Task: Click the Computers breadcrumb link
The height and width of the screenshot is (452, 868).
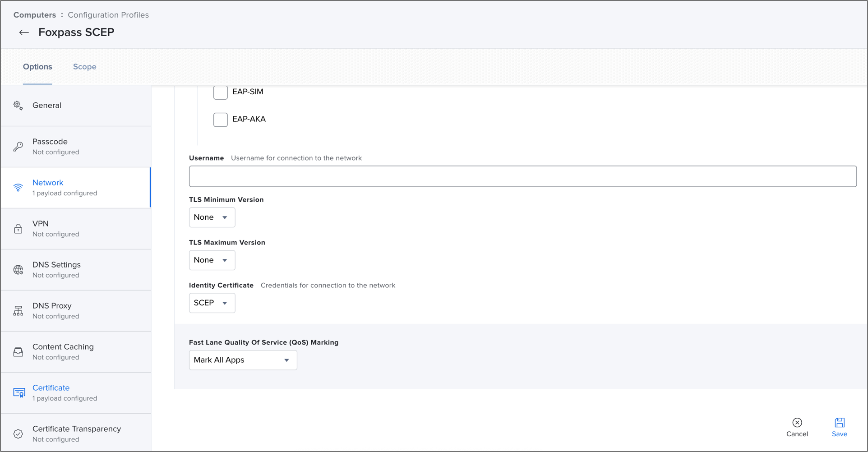Action: coord(35,15)
